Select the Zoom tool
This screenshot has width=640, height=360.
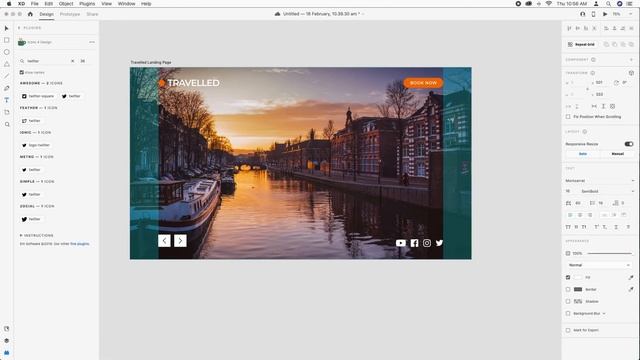click(x=7, y=124)
